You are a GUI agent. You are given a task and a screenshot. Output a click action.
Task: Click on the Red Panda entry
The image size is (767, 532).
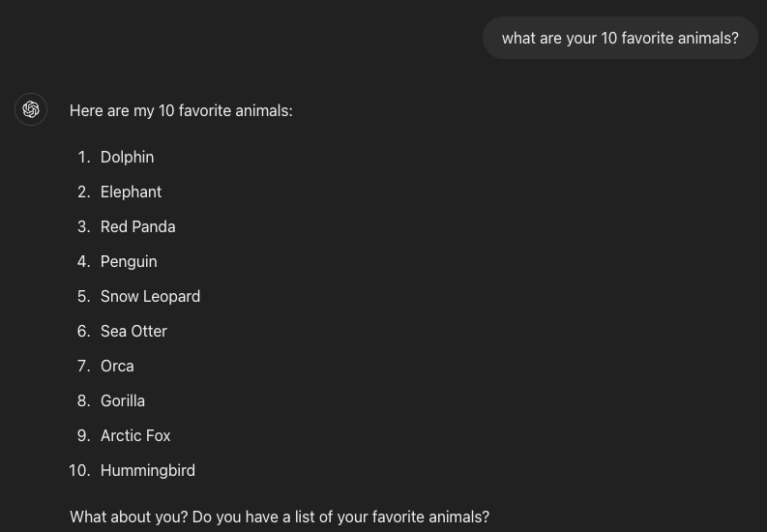(x=137, y=226)
